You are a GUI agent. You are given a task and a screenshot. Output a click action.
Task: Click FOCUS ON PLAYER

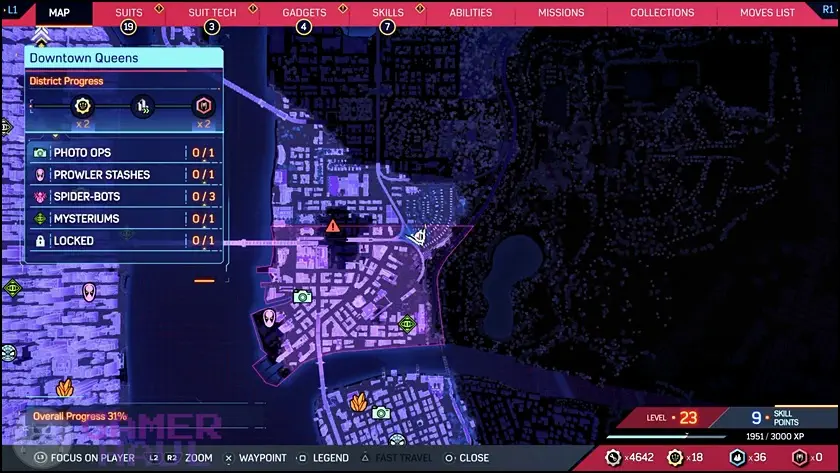click(x=85, y=458)
